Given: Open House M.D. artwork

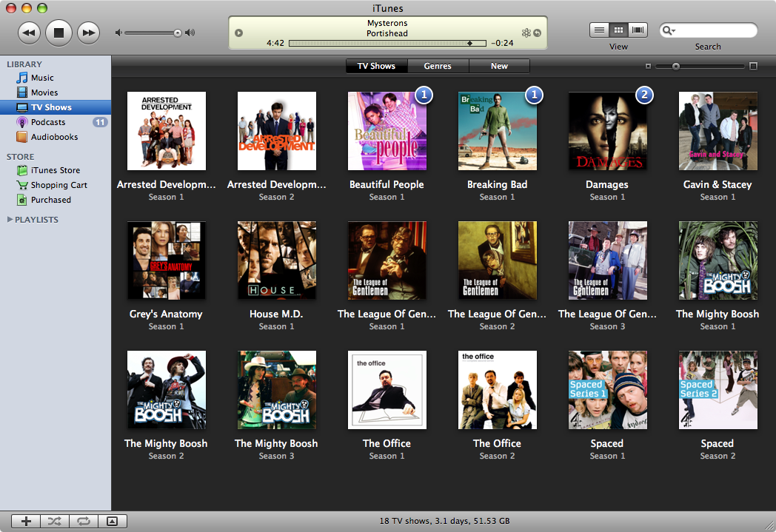Looking at the screenshot, I should [x=277, y=260].
